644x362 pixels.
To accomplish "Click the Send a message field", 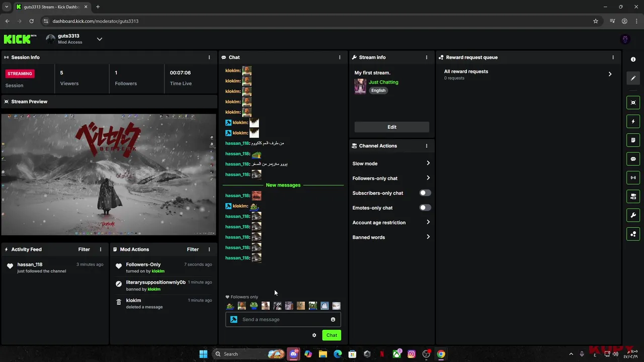I will (x=283, y=319).
